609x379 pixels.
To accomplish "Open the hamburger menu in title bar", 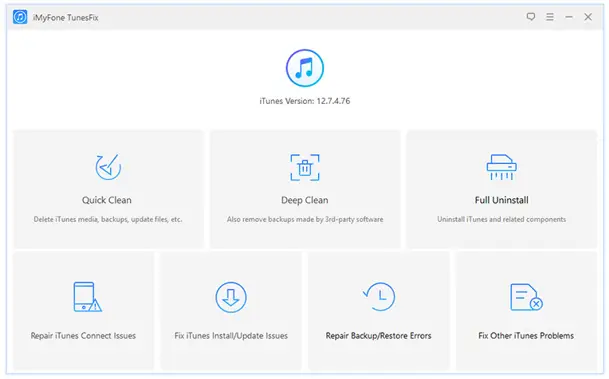I will [x=550, y=17].
